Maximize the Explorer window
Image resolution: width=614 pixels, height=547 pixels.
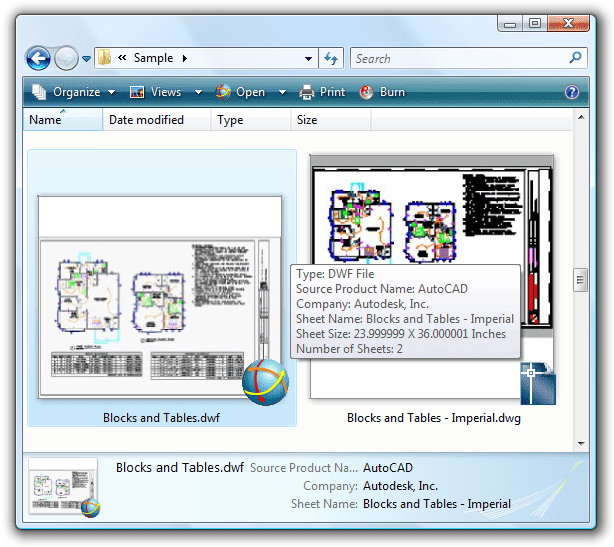click(535, 23)
